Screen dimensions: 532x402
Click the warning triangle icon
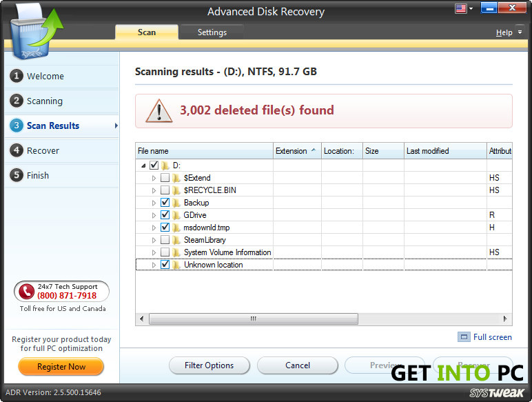point(158,111)
